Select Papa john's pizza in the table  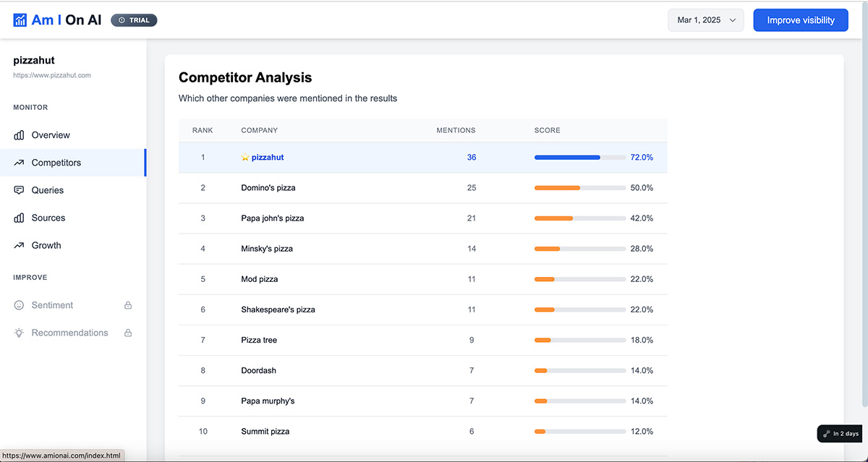(x=273, y=218)
